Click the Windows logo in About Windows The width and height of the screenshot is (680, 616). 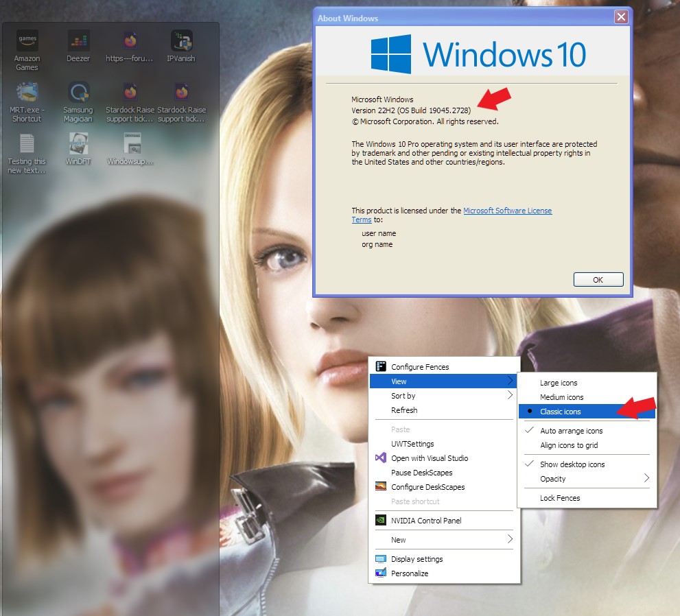point(390,54)
